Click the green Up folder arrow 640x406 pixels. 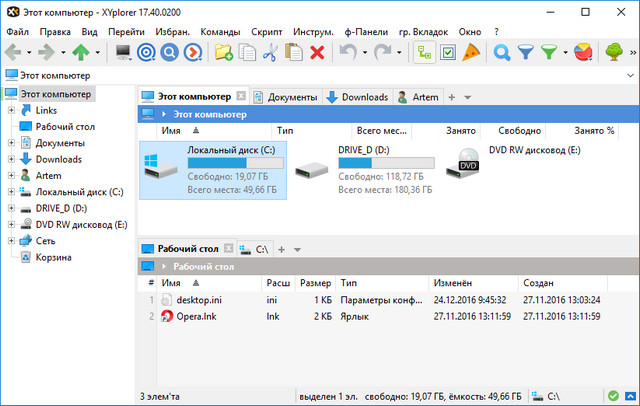coord(81,52)
